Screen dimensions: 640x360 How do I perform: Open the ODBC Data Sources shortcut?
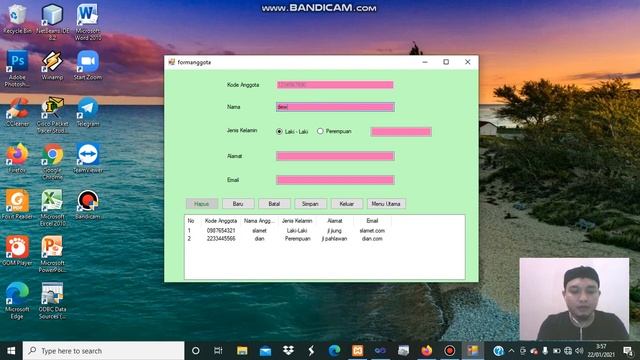pos(52,301)
